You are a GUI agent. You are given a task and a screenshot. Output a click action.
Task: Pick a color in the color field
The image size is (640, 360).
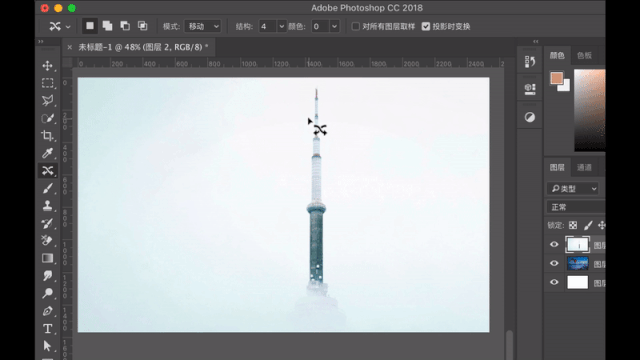click(589, 110)
